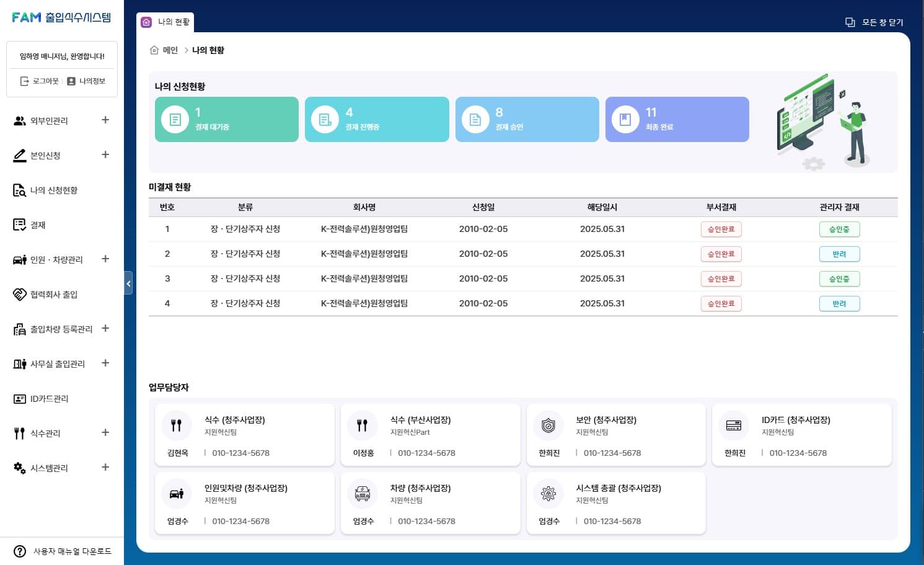Screen dimensions: 924x565
Task: Select the 나의 현황 tab
Action: [165, 22]
